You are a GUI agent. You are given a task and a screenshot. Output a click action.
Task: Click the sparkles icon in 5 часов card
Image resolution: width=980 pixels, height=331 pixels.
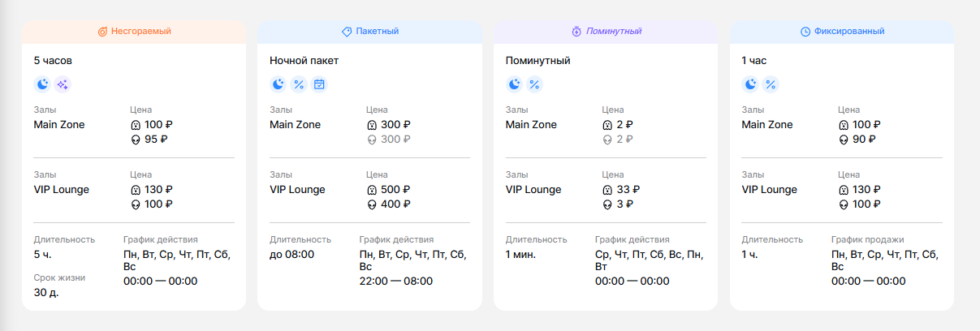pos(63,84)
